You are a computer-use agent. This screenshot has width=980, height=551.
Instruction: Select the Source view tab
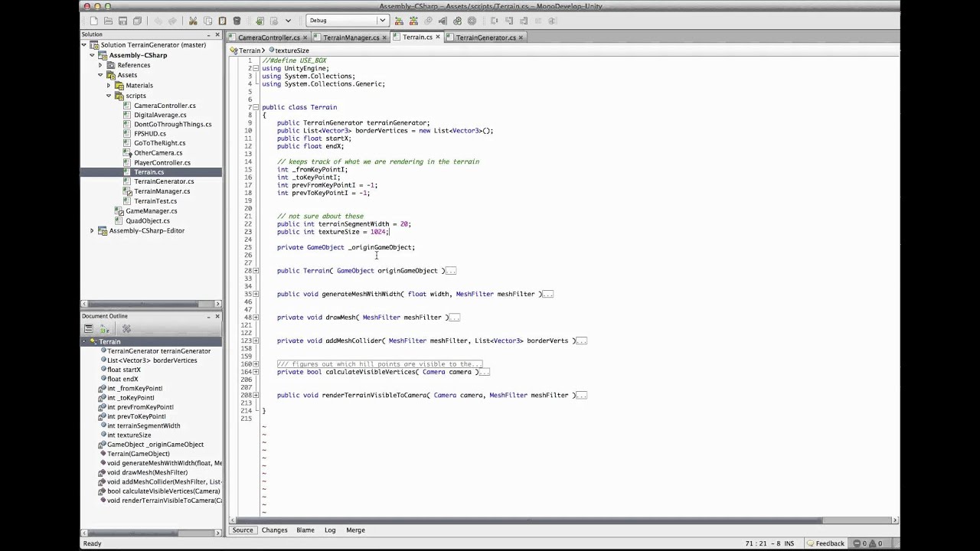243,530
